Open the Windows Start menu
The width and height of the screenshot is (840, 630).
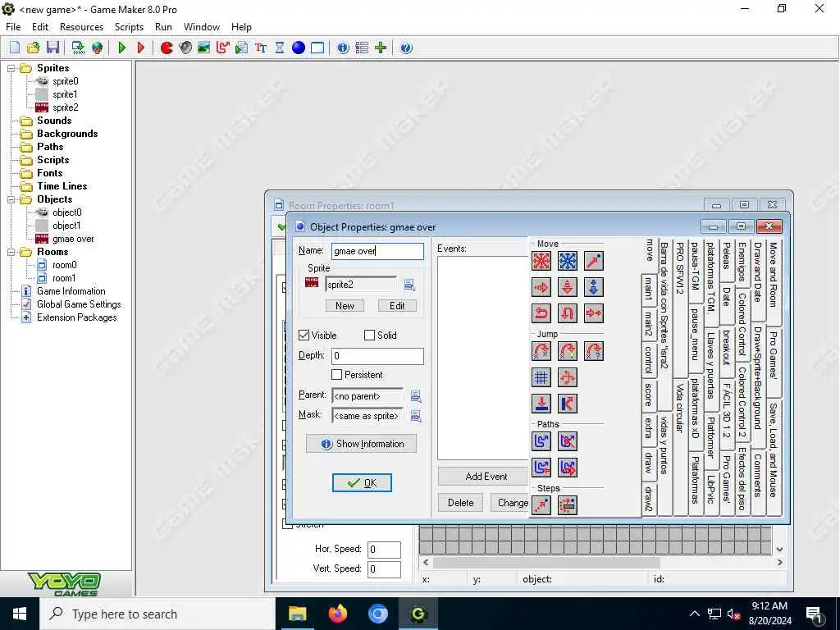click(20, 614)
